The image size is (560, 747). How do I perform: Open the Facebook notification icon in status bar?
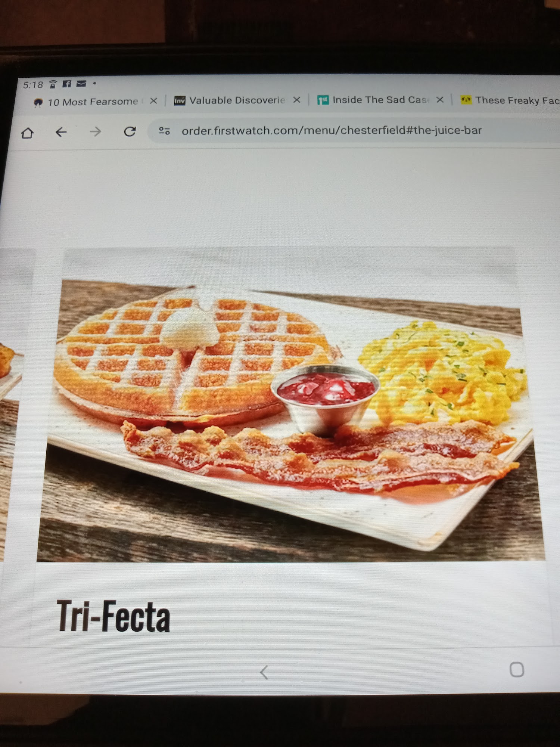(67, 84)
